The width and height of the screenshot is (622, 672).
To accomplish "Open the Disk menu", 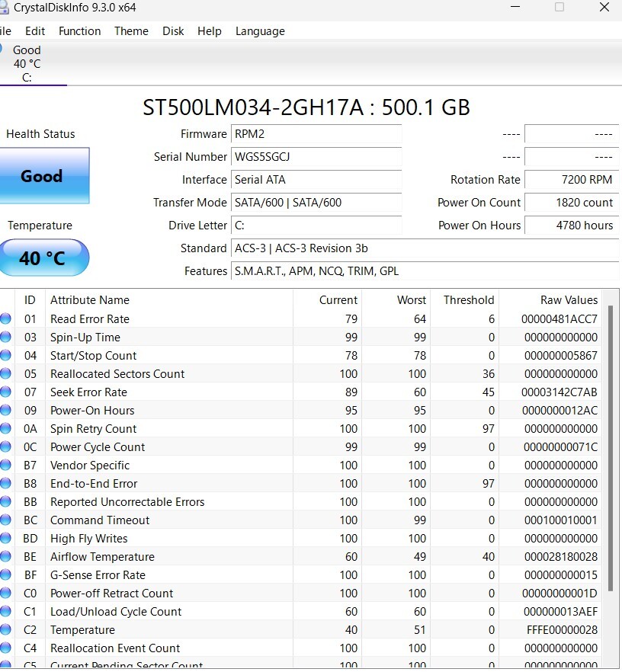I will [173, 31].
